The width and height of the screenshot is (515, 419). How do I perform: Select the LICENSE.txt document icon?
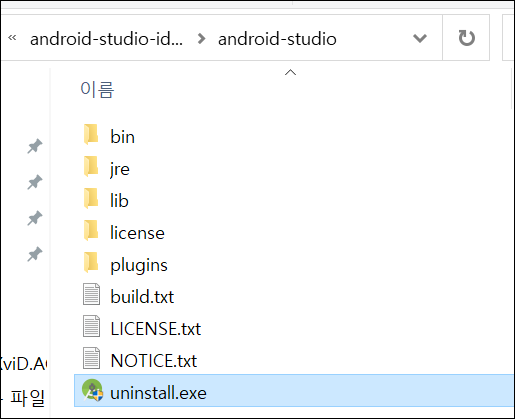click(x=91, y=326)
